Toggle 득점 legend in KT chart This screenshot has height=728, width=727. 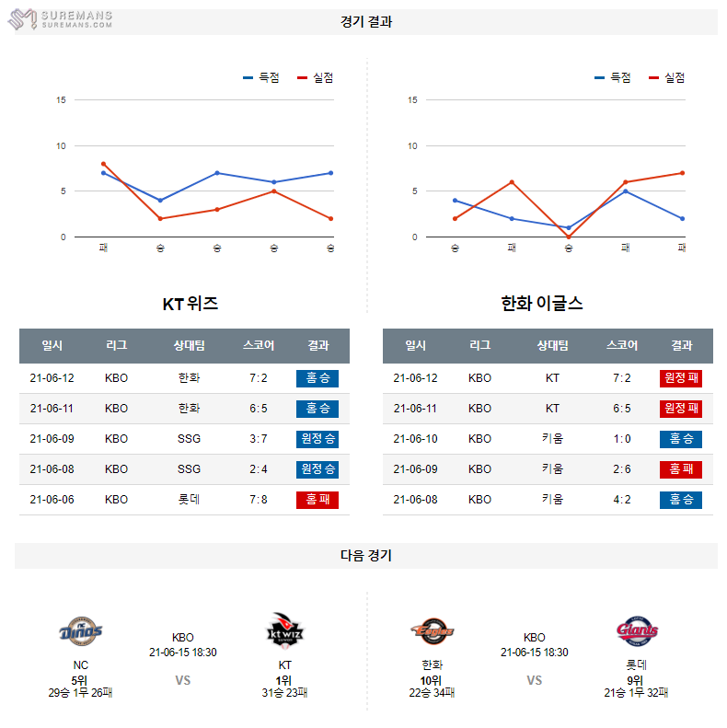click(261, 78)
